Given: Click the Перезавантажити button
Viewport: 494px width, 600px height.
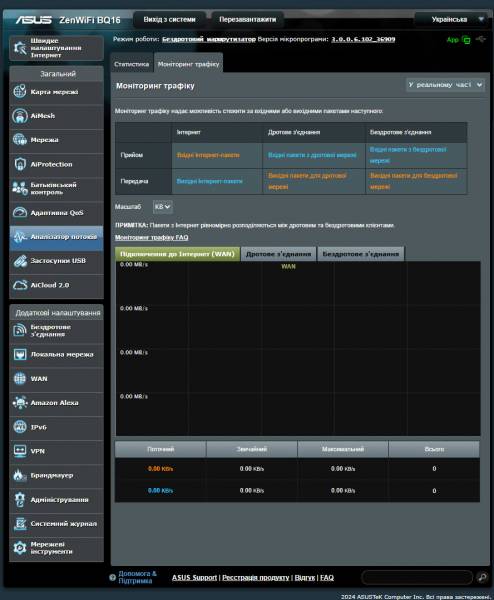Looking at the screenshot, I should click(248, 20).
